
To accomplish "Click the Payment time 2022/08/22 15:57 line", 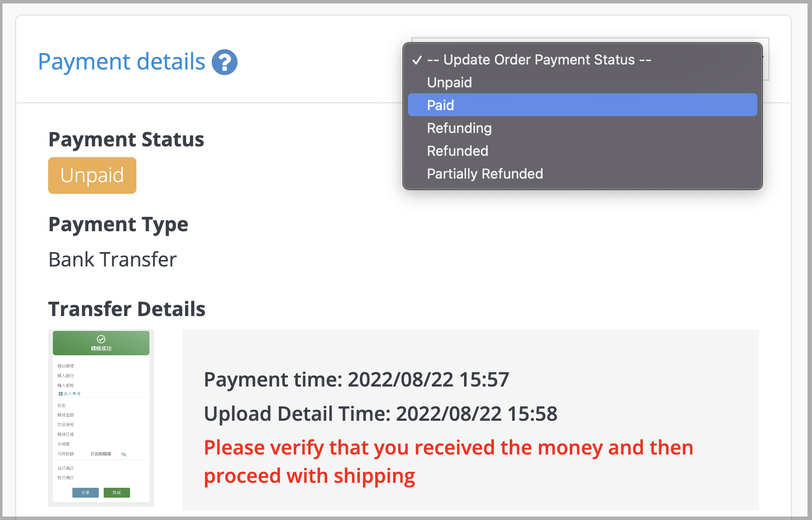I will 356,380.
